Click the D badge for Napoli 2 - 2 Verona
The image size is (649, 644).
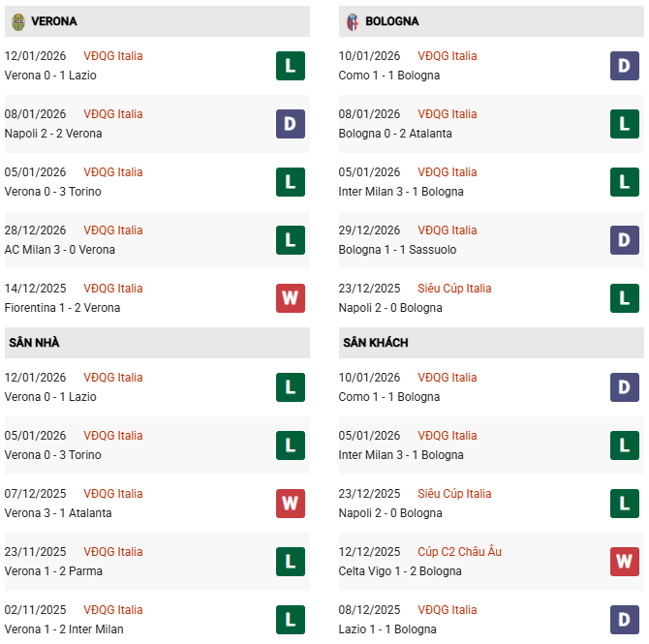[290, 124]
